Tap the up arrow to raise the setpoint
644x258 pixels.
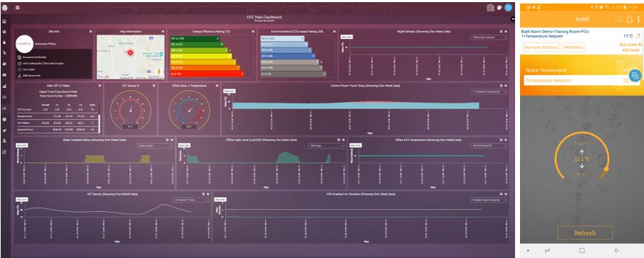tap(582, 152)
